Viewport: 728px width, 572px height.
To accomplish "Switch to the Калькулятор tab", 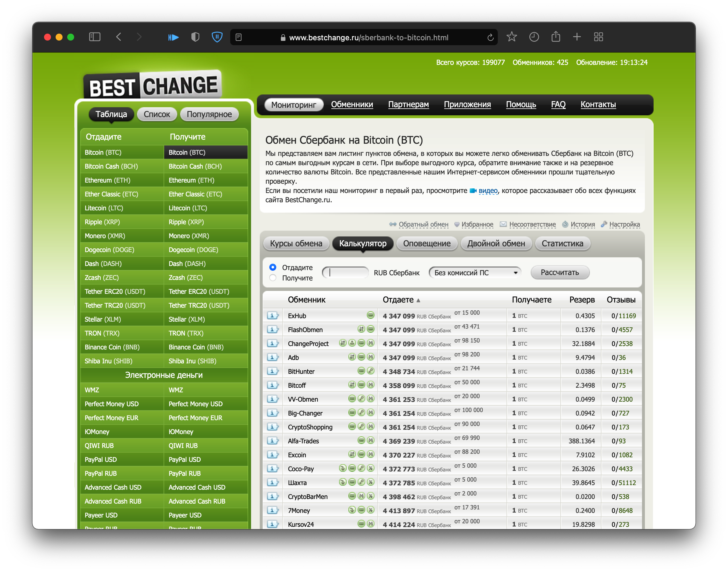I will point(363,243).
